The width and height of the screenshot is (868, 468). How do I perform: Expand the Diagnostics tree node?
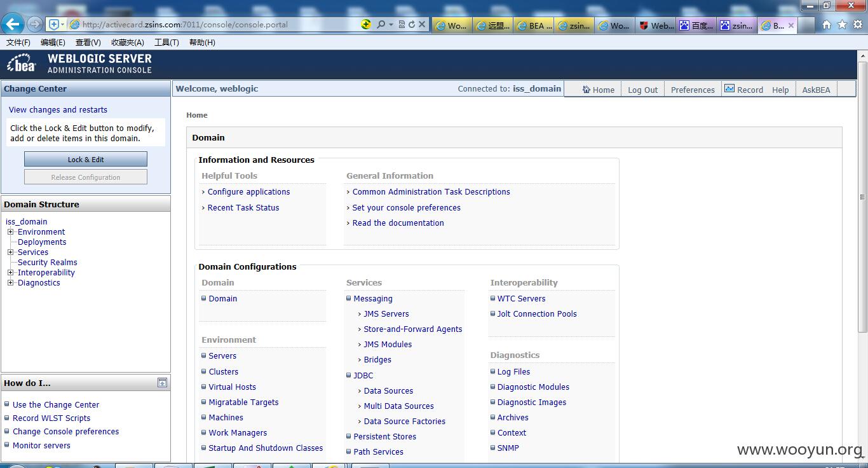tap(10, 283)
